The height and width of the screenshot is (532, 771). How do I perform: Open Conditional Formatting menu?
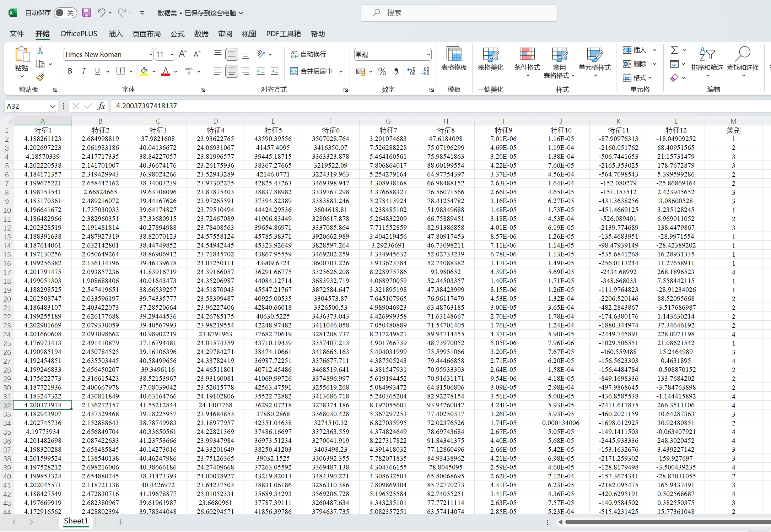click(527, 61)
